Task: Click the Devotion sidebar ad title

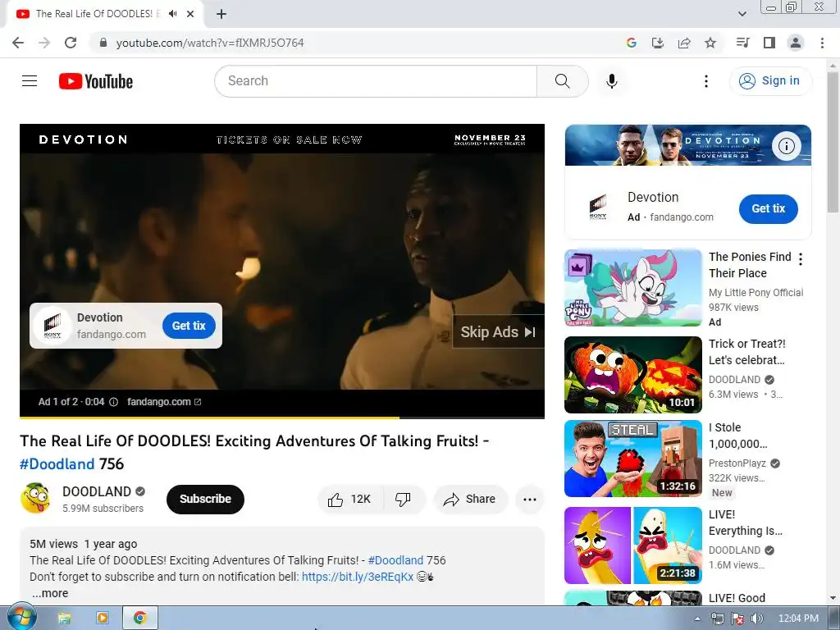Action: click(x=653, y=197)
